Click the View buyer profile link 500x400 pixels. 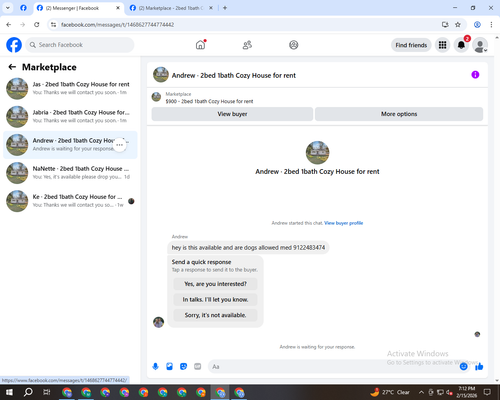tap(344, 223)
